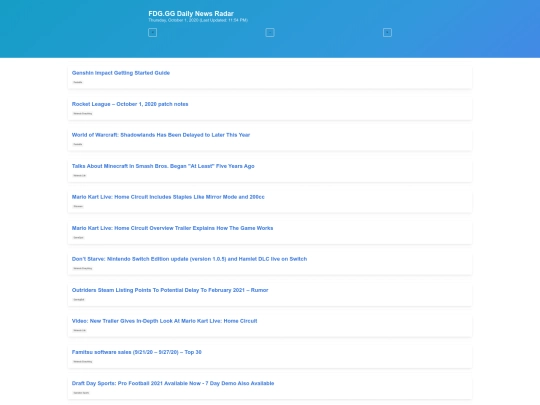Click source tag under Genshin Impact headline

78,82
